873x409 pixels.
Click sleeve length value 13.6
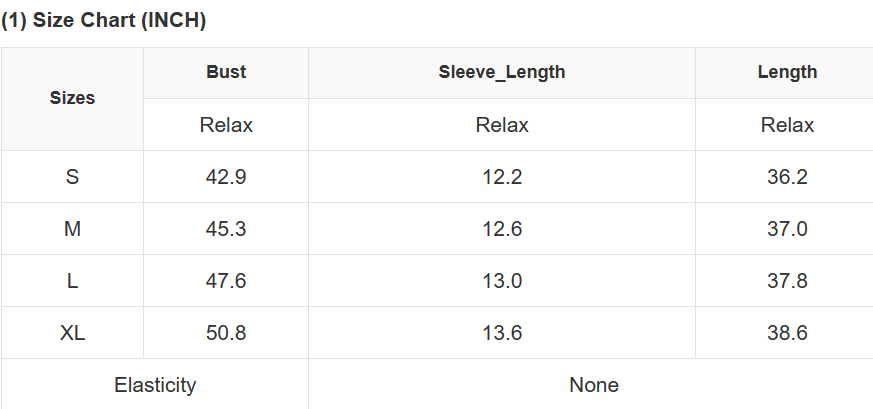coord(502,333)
